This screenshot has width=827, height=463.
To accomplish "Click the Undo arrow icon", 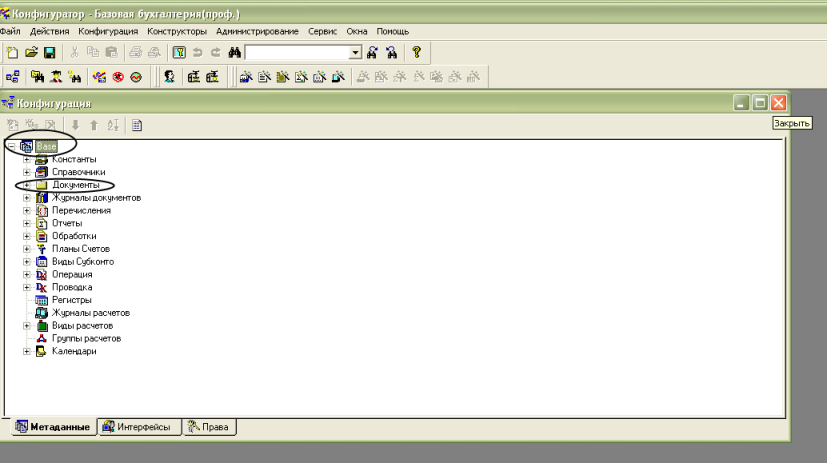I will point(198,52).
